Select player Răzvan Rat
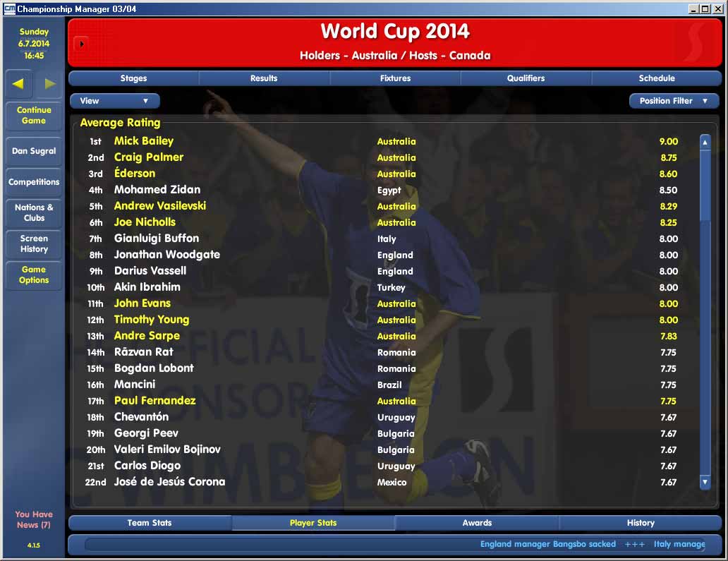This screenshot has width=728, height=561. click(x=144, y=352)
